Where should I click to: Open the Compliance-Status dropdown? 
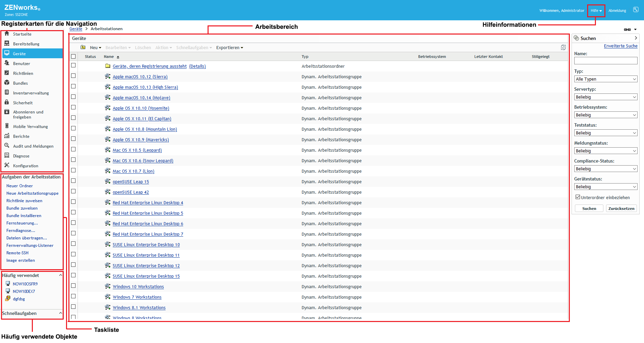pyautogui.click(x=606, y=169)
